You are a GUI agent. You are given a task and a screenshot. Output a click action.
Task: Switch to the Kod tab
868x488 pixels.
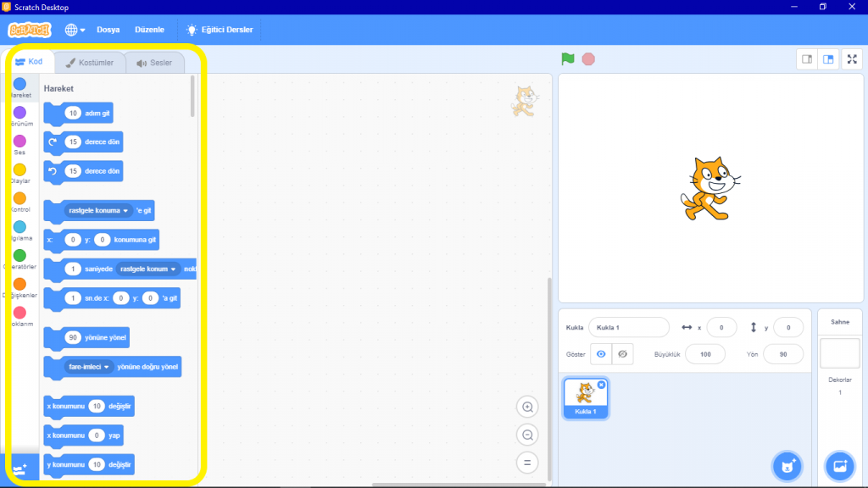pos(30,61)
